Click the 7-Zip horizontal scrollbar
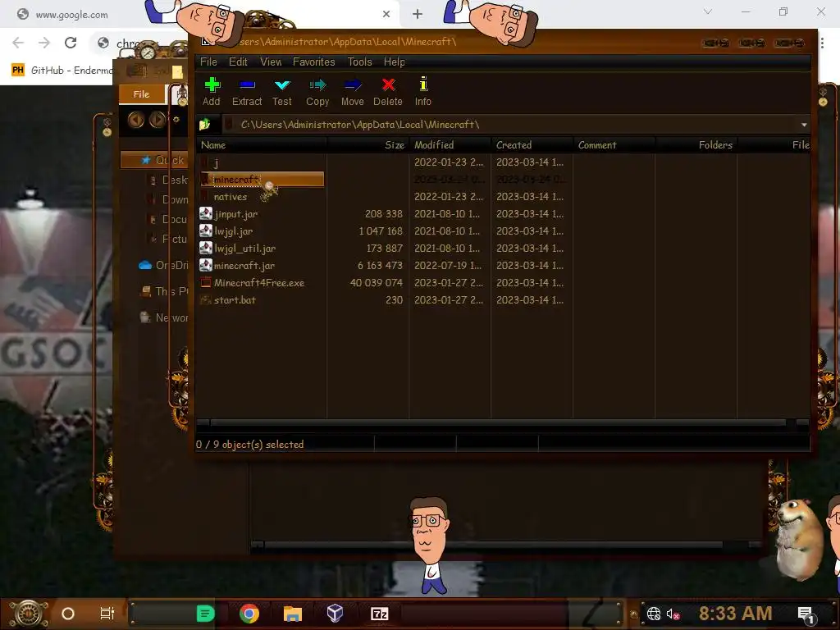Viewport: 840px width, 630px height. pos(498,423)
